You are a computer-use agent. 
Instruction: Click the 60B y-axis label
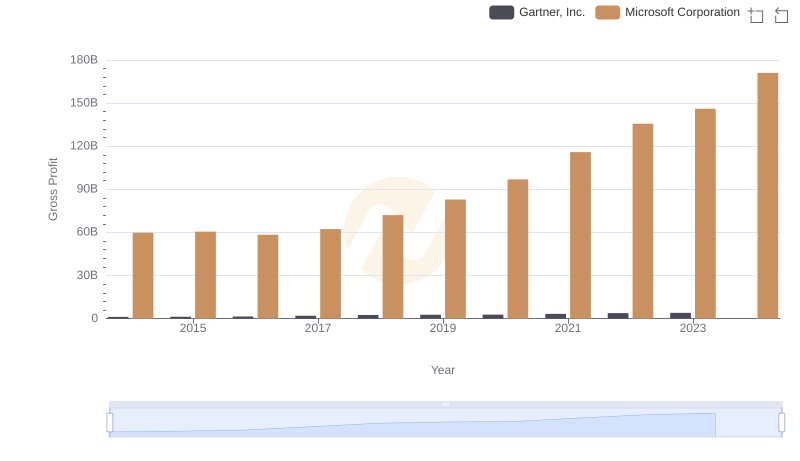click(x=87, y=232)
